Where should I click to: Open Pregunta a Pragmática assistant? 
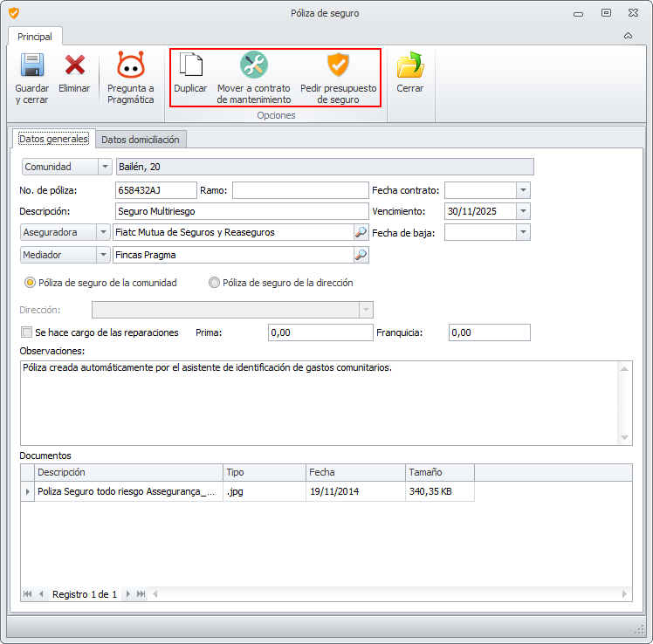(130, 66)
